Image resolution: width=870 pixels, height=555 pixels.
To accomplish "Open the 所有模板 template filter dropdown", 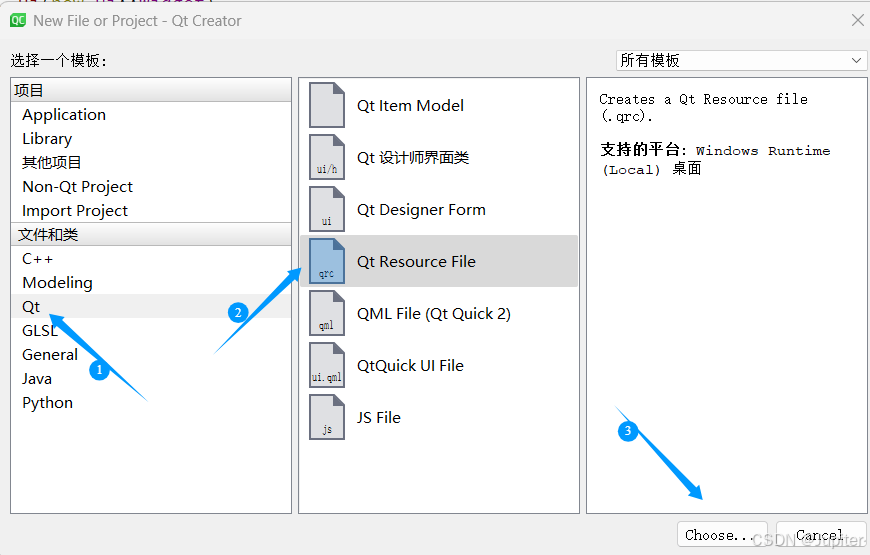I will point(741,60).
